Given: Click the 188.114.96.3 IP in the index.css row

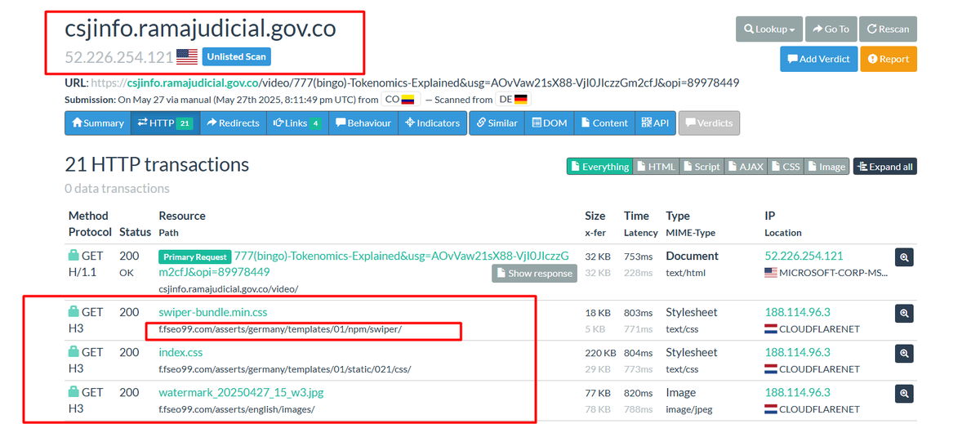Looking at the screenshot, I should [797, 352].
